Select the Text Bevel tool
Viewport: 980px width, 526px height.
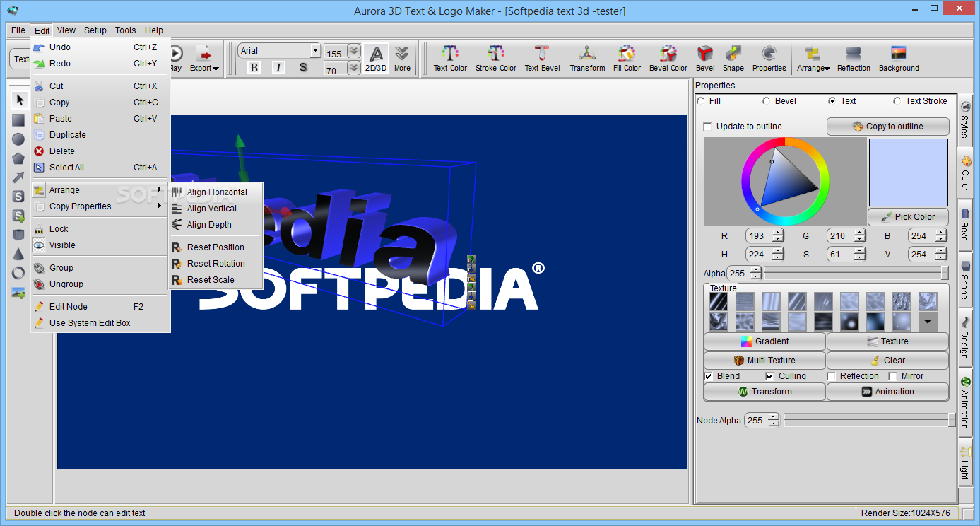[x=542, y=58]
